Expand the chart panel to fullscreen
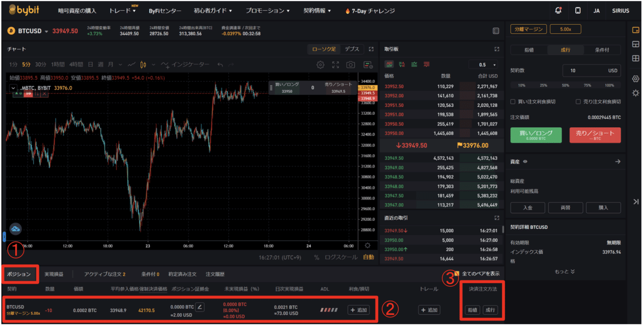The height and width of the screenshot is (326, 644). [371, 49]
